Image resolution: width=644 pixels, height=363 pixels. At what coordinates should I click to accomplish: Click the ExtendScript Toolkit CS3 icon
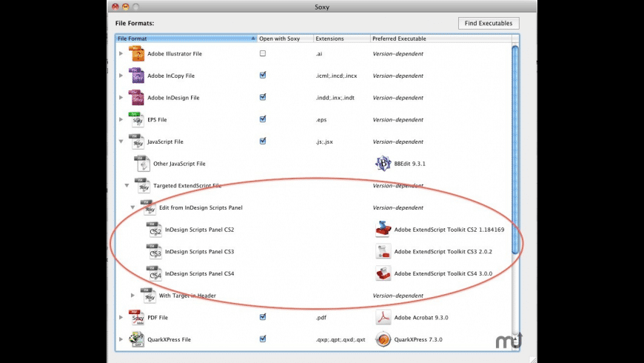click(383, 252)
